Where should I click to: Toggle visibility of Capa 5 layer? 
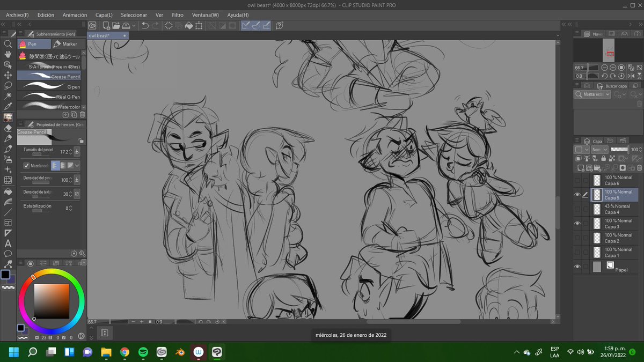coord(577,195)
